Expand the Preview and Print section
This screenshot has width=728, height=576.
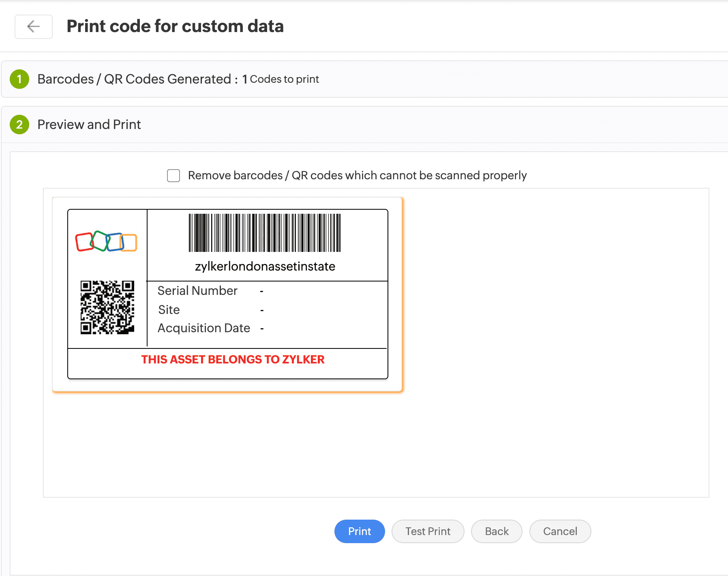tap(89, 125)
